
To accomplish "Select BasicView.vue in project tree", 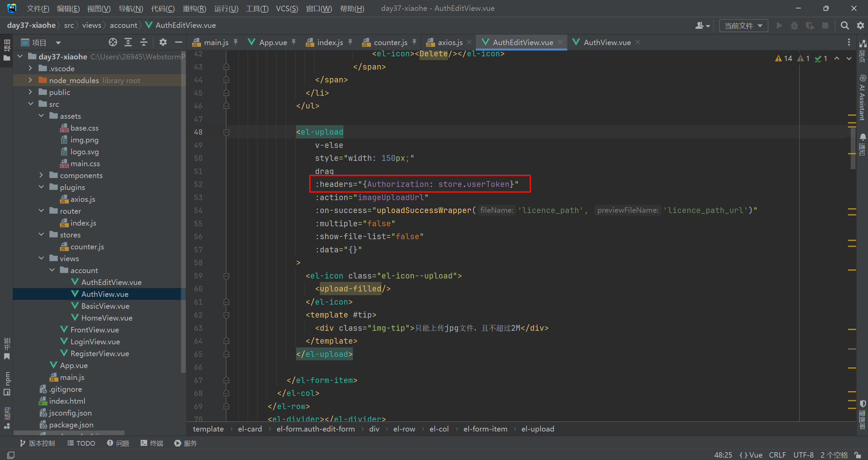I will pyautogui.click(x=105, y=306).
